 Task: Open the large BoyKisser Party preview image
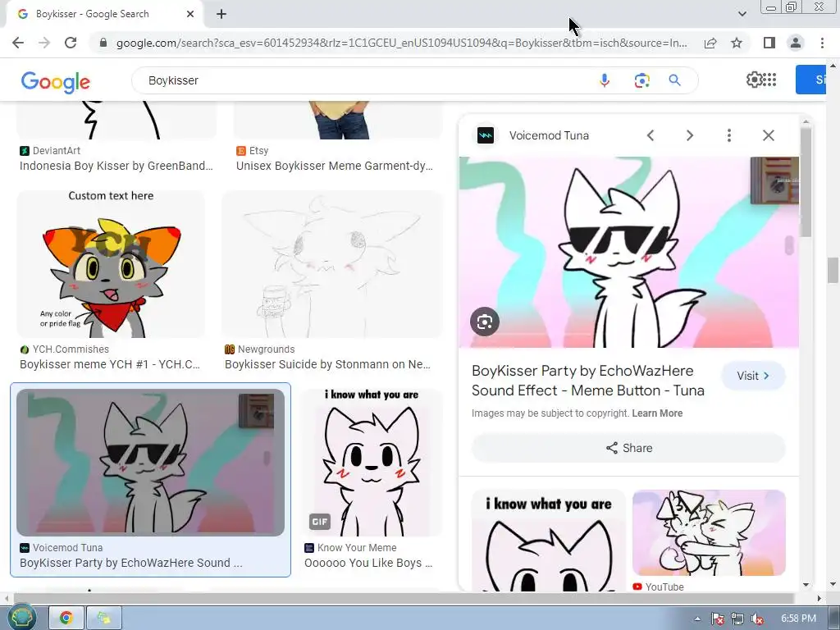click(x=629, y=252)
